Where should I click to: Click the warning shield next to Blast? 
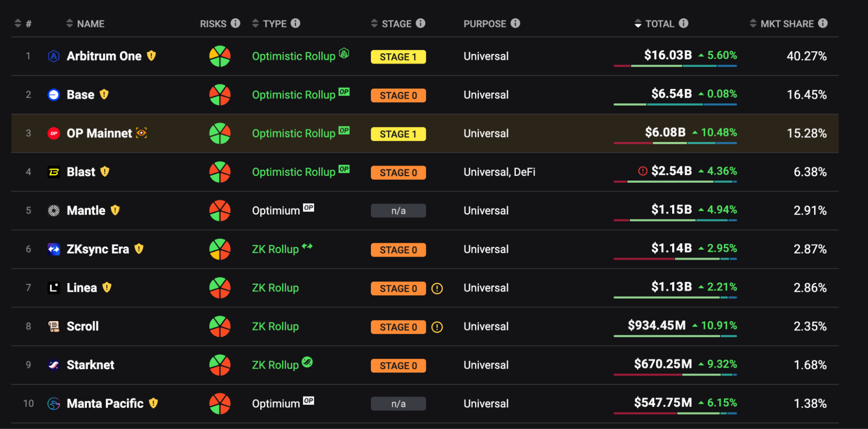click(x=105, y=172)
